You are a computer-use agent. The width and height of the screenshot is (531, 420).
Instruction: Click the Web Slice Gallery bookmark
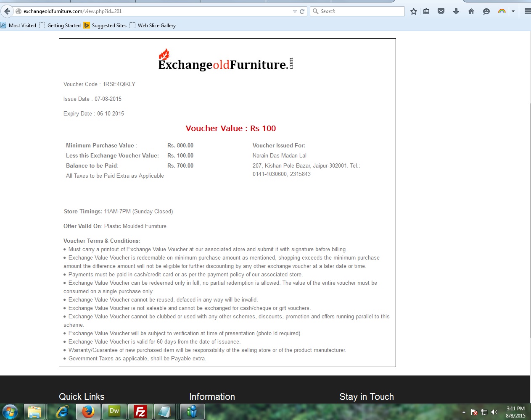coord(153,26)
